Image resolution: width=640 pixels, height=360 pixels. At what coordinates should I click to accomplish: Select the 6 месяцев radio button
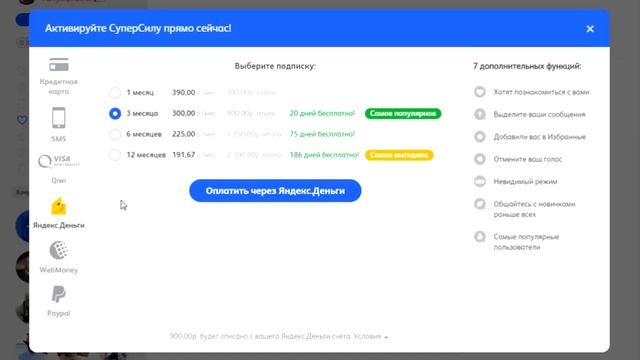click(115, 134)
